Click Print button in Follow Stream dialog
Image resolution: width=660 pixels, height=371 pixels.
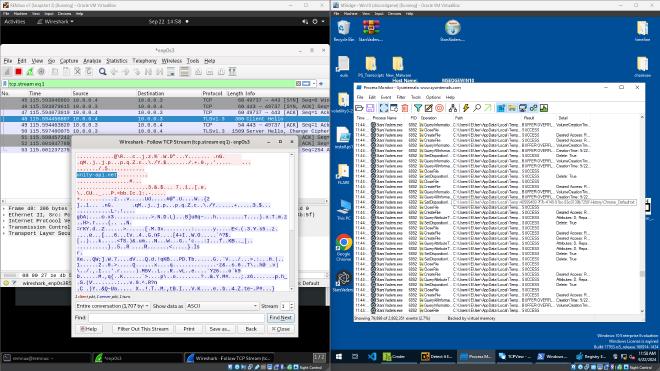tap(189, 329)
